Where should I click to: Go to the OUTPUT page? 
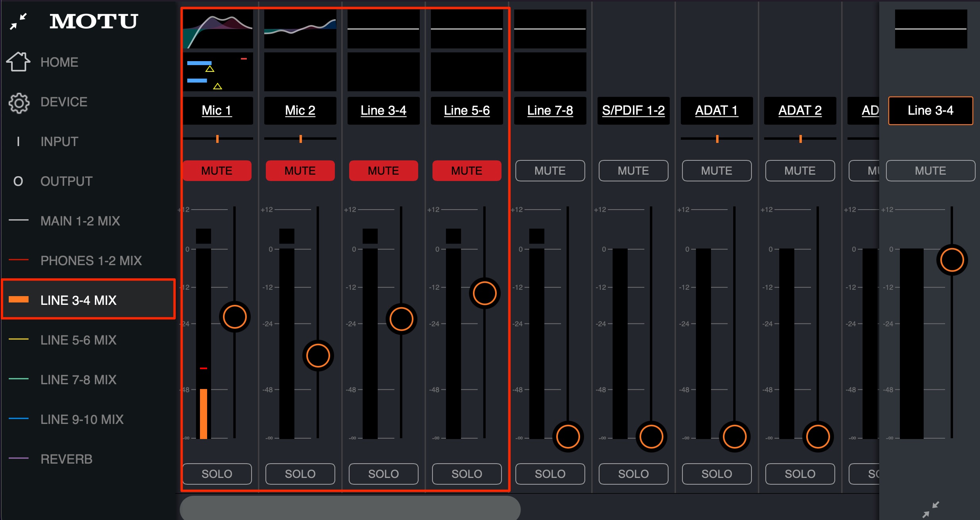(x=67, y=181)
